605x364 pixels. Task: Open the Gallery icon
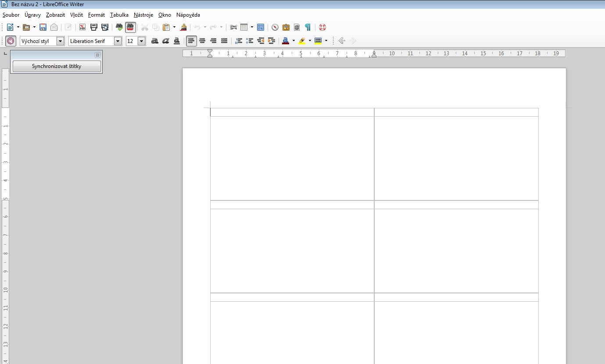click(286, 27)
